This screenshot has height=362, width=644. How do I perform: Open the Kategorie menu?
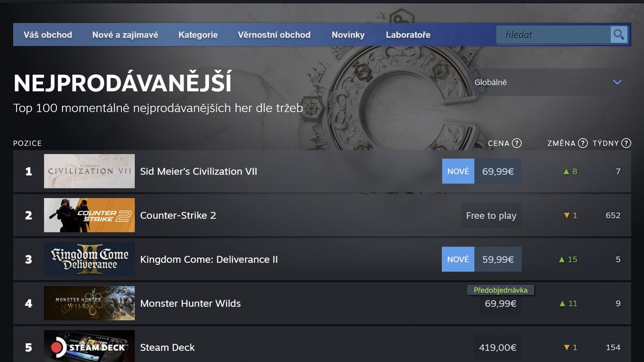point(198,34)
